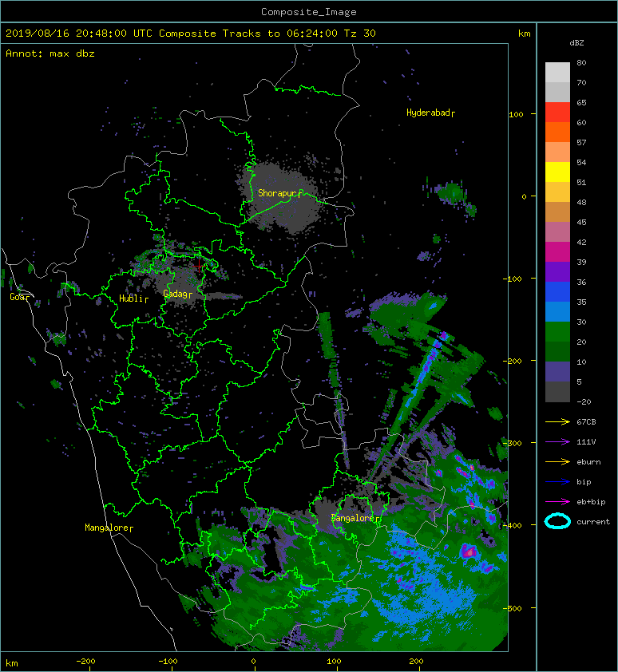618x672 pixels.
Task: Click the 111V purple arrow legend icon
Action: pos(557,442)
